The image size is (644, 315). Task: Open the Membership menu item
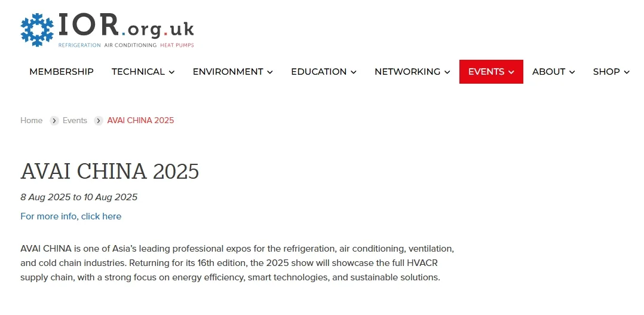[x=62, y=72]
